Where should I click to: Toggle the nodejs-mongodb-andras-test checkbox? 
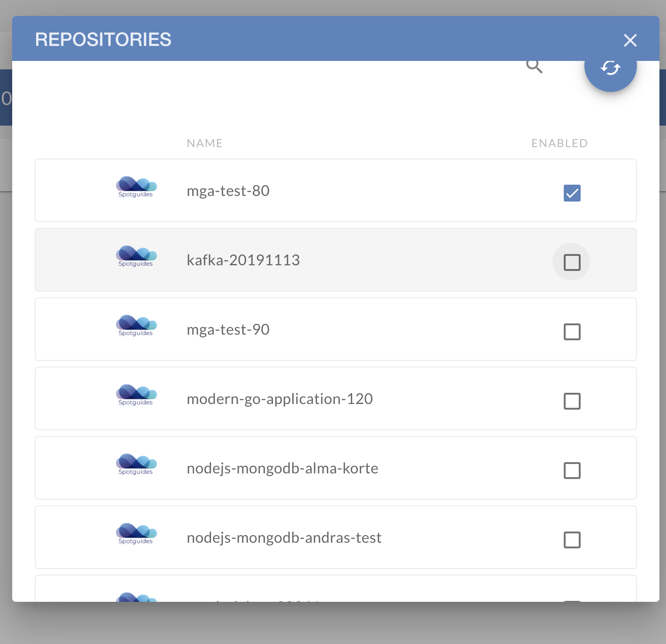pos(572,540)
